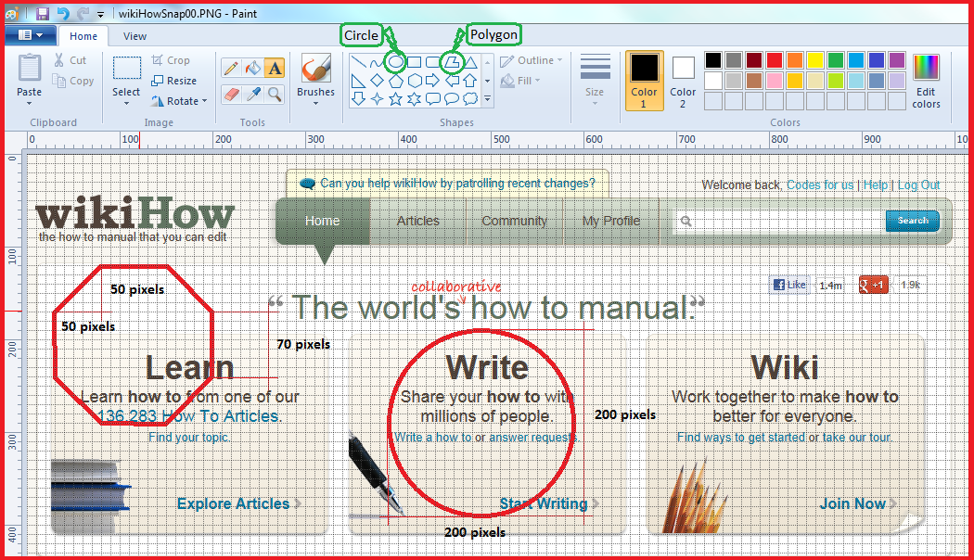Select the Color picker eyedropper tool
The width and height of the screenshot is (974, 560).
[252, 95]
